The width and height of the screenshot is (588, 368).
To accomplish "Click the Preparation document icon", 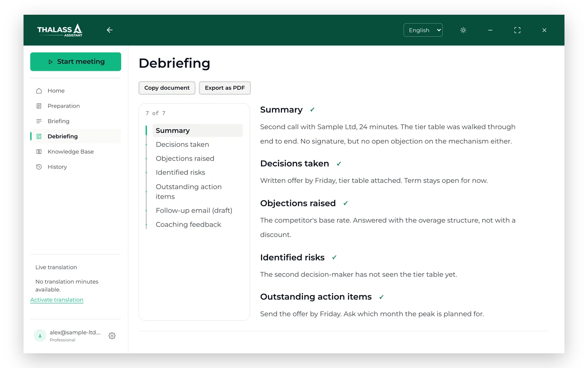I will pyautogui.click(x=39, y=106).
